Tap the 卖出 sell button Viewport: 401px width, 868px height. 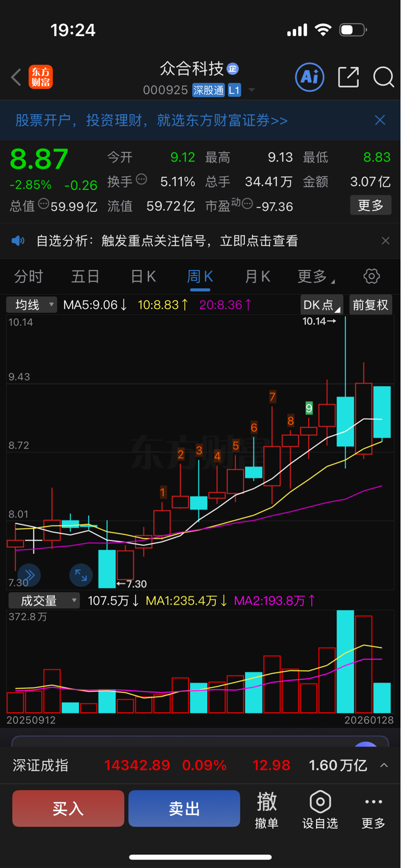184,809
